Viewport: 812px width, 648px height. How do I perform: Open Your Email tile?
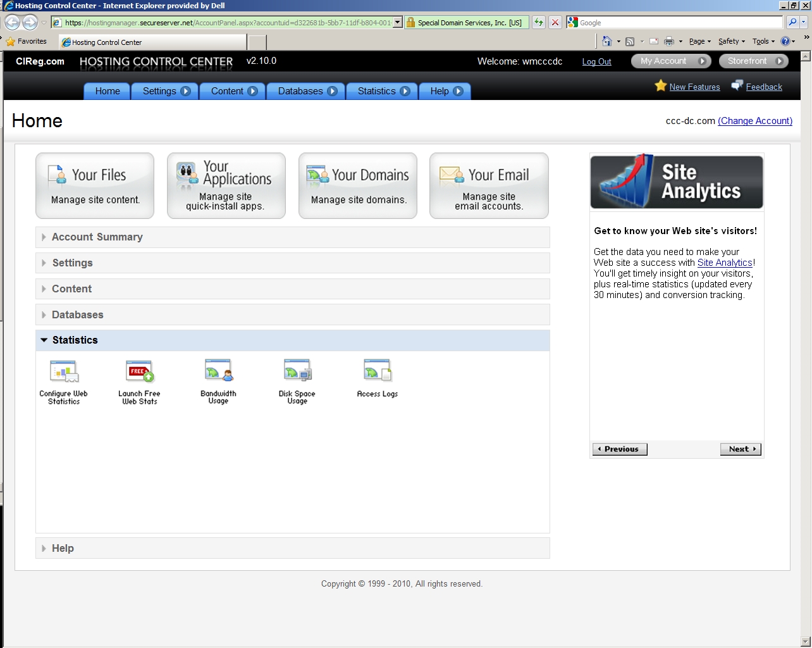point(489,186)
